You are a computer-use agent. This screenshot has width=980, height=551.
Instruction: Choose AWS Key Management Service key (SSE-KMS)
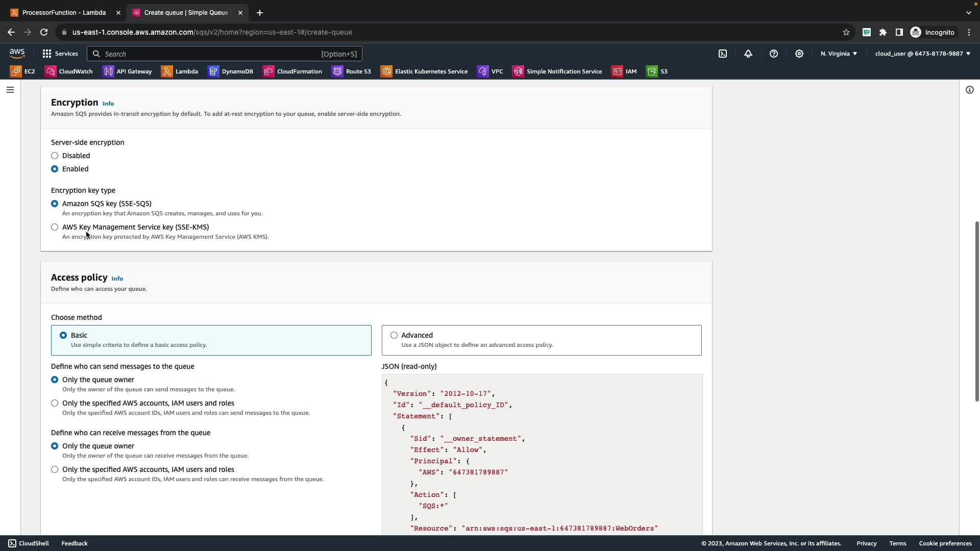coord(55,227)
